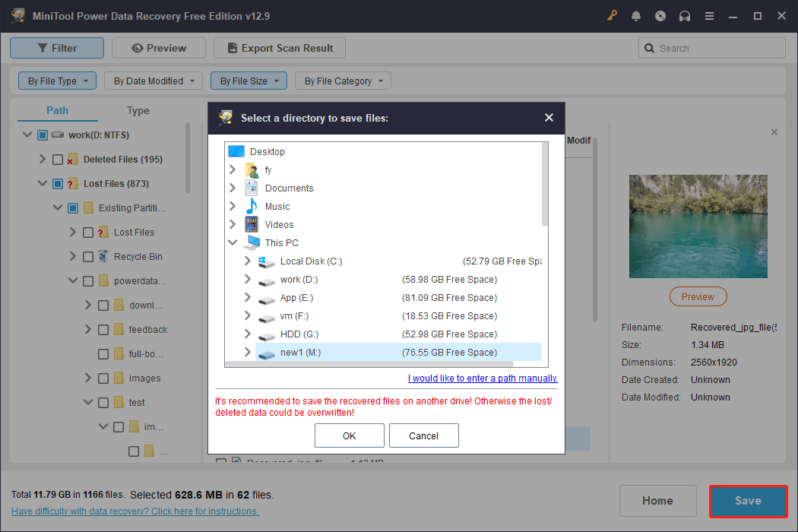This screenshot has height=532, width=798.
Task: Select the work (D:) drive icon
Action: pyautogui.click(x=266, y=281)
